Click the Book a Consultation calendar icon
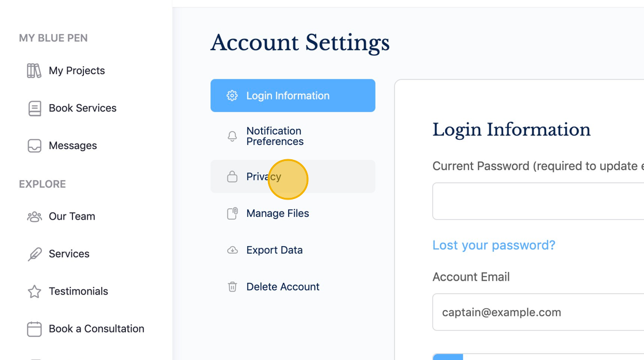 pyautogui.click(x=34, y=329)
